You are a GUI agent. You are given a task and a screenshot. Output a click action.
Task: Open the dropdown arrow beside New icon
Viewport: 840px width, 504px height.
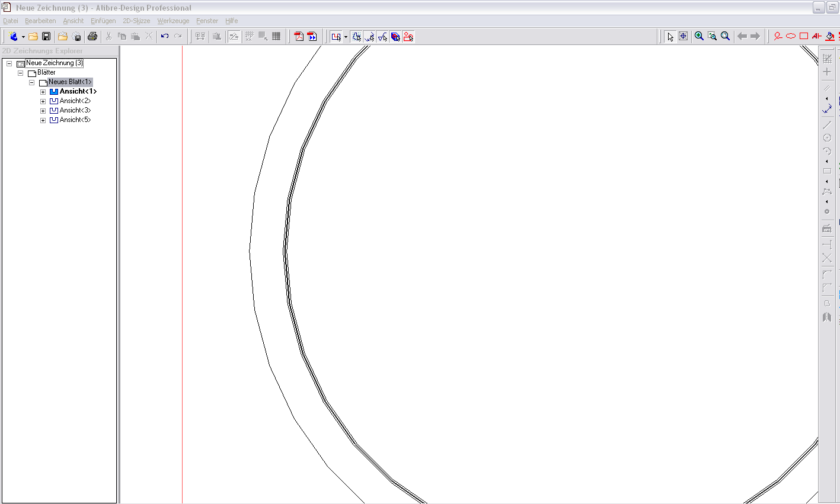tap(23, 37)
